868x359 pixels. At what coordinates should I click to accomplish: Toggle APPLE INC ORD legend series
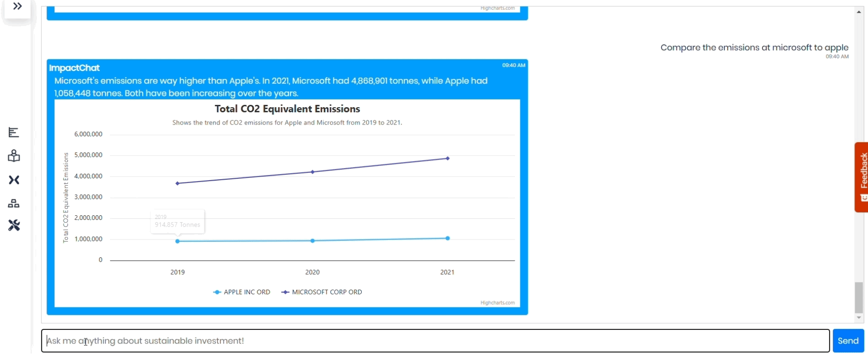(242, 292)
